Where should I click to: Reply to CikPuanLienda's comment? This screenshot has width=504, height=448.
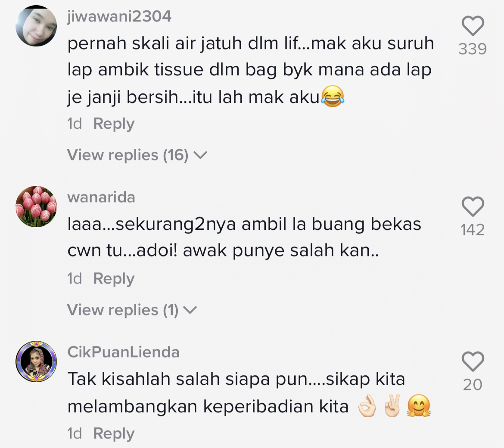tap(114, 434)
